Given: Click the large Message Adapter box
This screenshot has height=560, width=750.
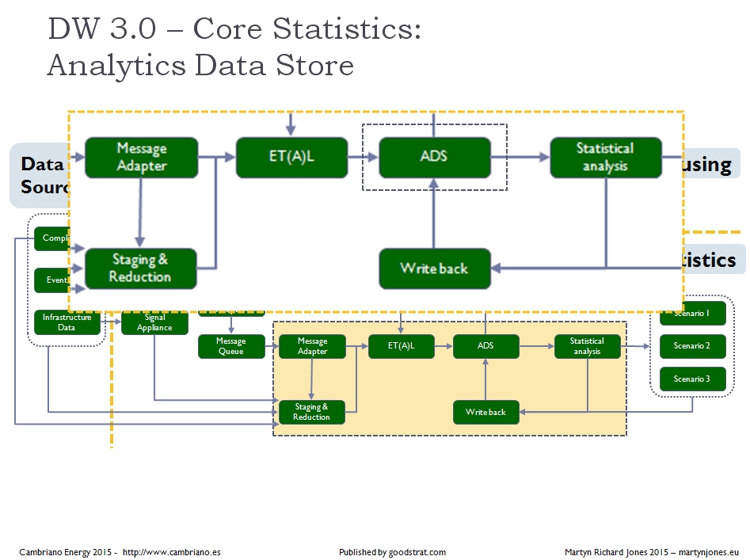Looking at the screenshot, I should 141,157.
